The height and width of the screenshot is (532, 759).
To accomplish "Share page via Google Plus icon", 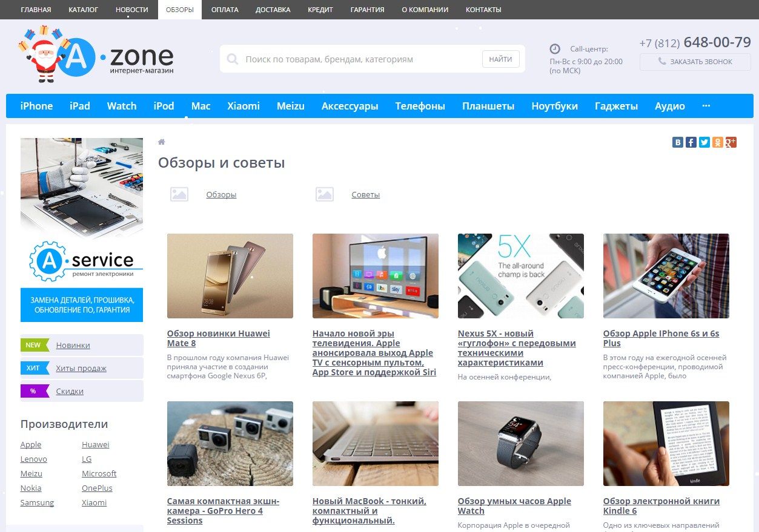I will pyautogui.click(x=731, y=142).
